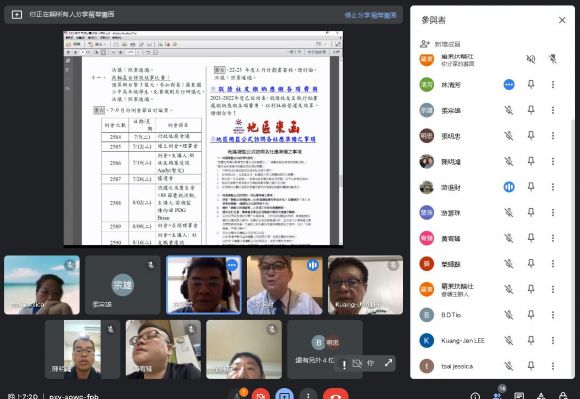Viewport: 580px width, 399px height.
Task: Open the three-dot more options in bottom bar
Action: (x=308, y=395)
